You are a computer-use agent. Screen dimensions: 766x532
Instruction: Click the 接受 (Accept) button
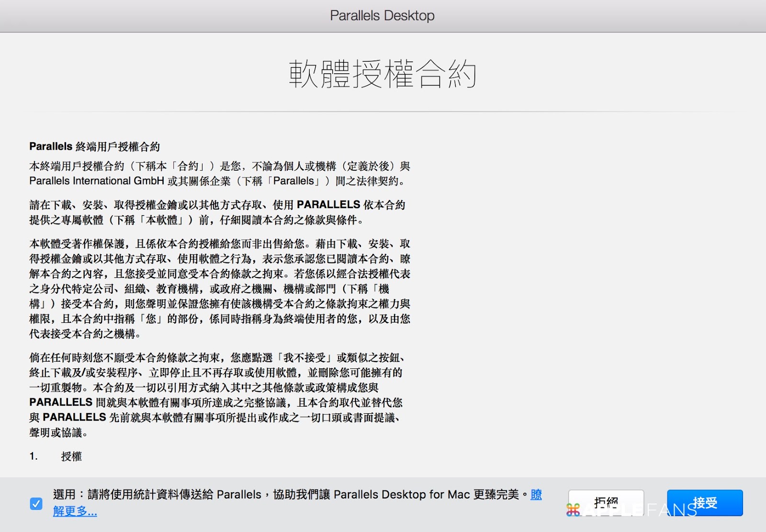coord(705,503)
